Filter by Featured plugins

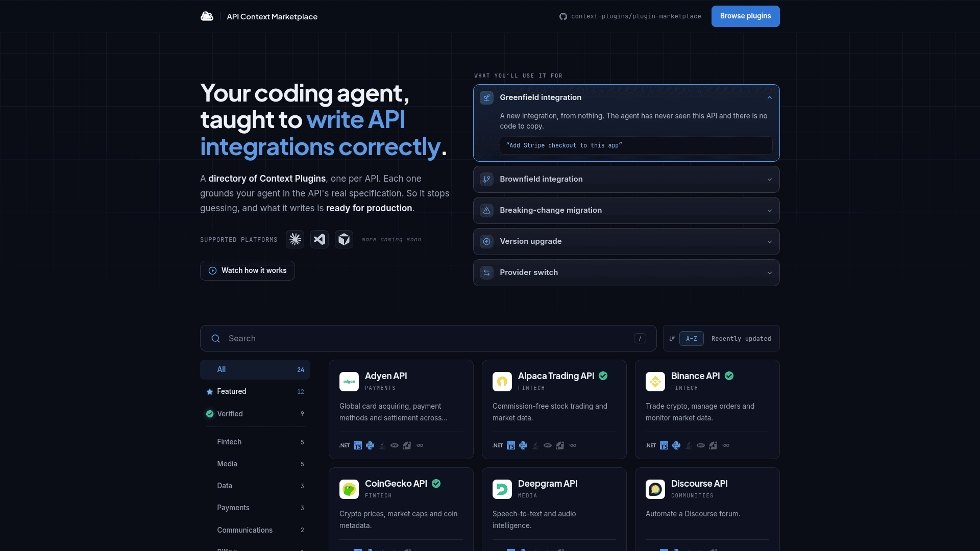(255, 391)
